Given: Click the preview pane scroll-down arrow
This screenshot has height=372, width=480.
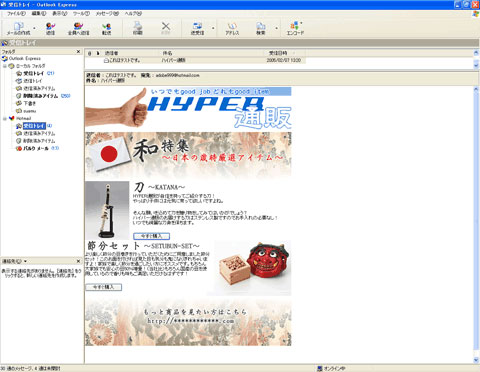Looking at the screenshot, I should pyautogui.click(x=476, y=360).
